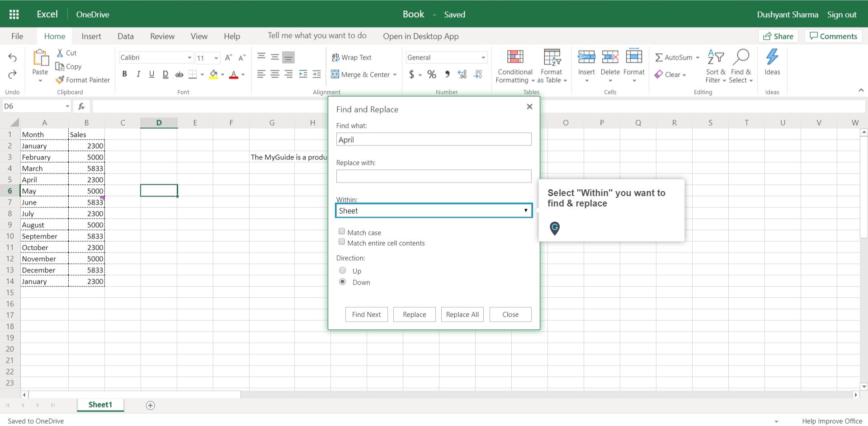Switch to the Insert ribbon tab
This screenshot has width=868, height=426.
[91, 36]
